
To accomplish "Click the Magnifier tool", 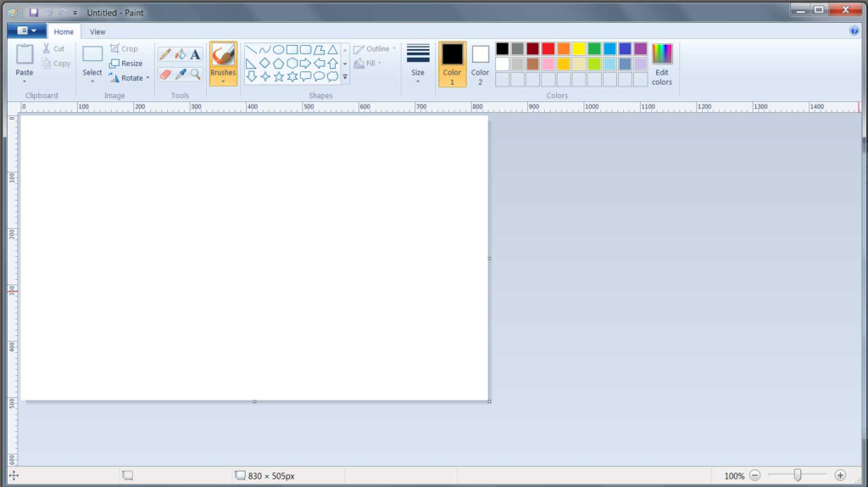I will click(195, 75).
